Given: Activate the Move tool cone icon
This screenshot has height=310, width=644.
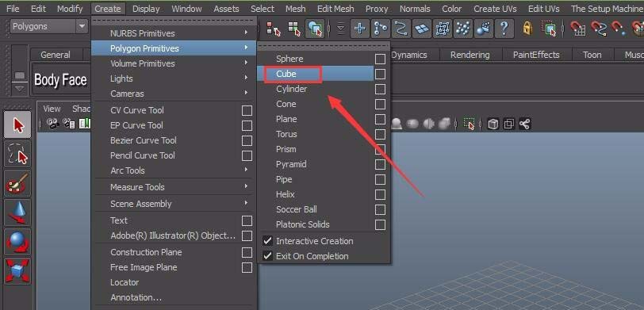Looking at the screenshot, I should [17, 212].
